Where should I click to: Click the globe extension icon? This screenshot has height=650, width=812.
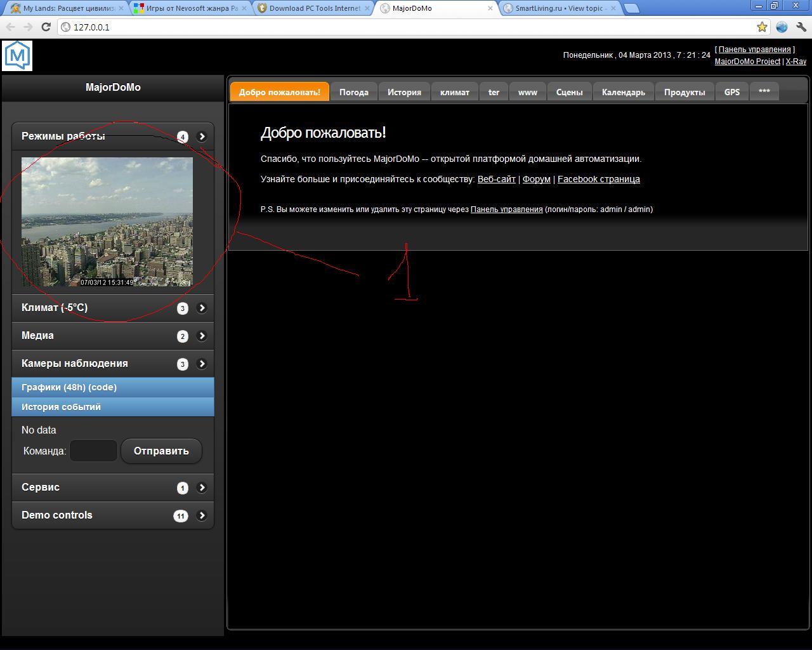782,27
